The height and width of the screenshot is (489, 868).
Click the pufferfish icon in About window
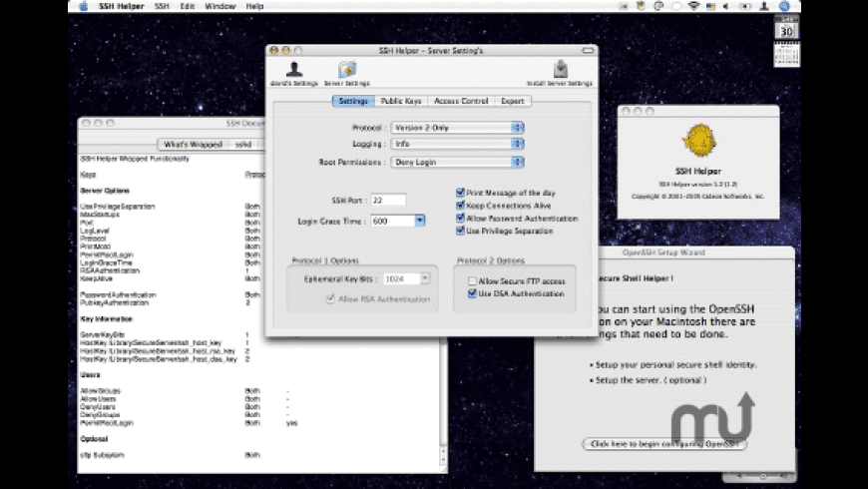[x=698, y=141]
